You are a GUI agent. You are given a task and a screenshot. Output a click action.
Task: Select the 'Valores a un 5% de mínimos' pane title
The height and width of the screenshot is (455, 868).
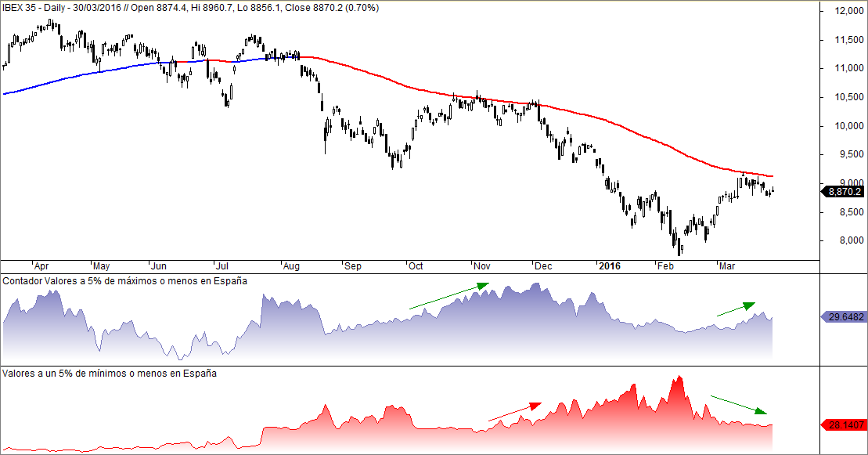pyautogui.click(x=109, y=374)
